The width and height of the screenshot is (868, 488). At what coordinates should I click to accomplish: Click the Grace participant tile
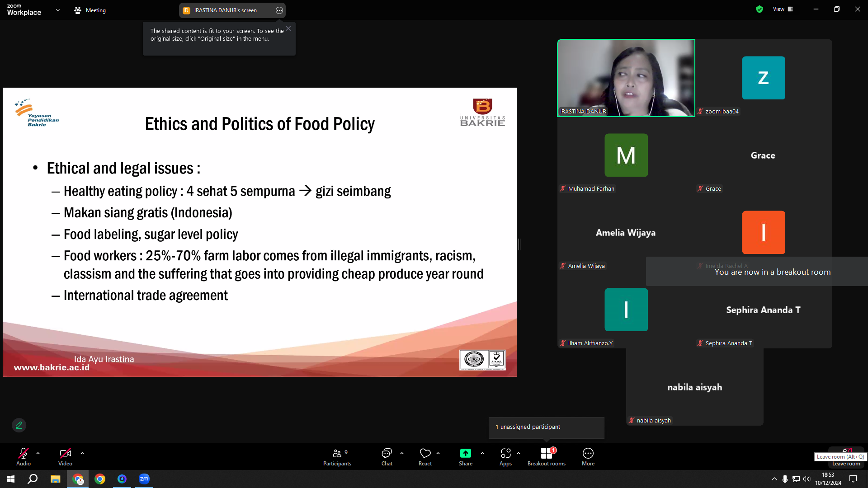coord(764,155)
